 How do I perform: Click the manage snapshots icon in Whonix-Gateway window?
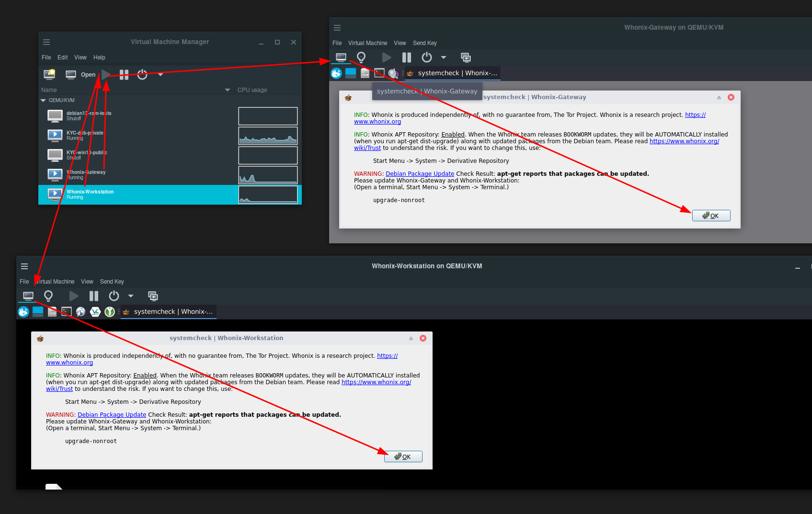point(466,57)
